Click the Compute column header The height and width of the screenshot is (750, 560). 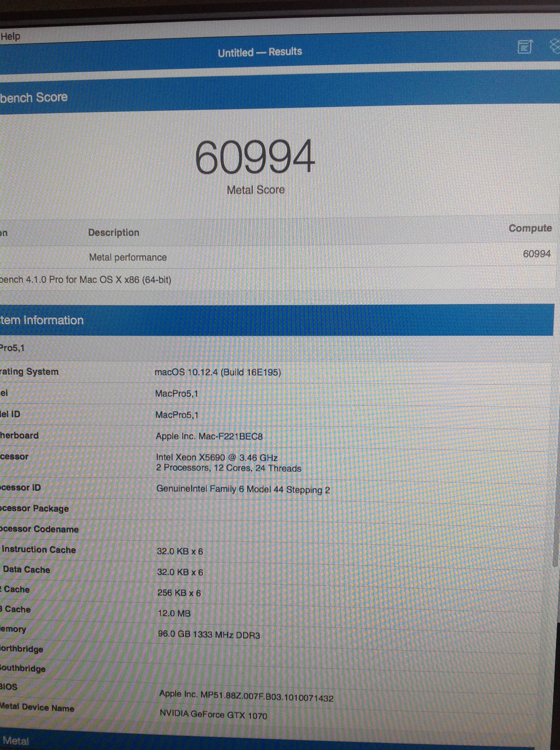(530, 229)
